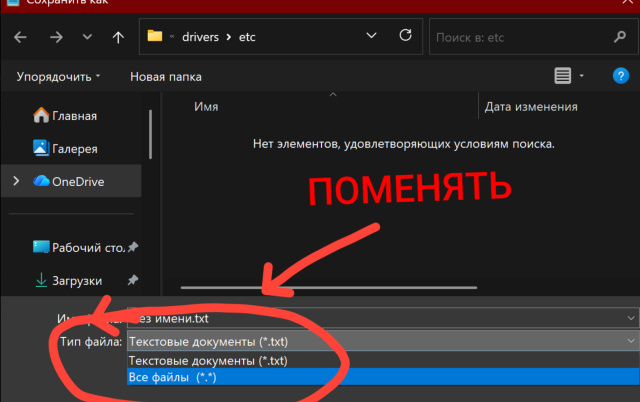Expand the OneDrive tree node
The width and height of the screenshot is (640, 402).
tap(16, 181)
